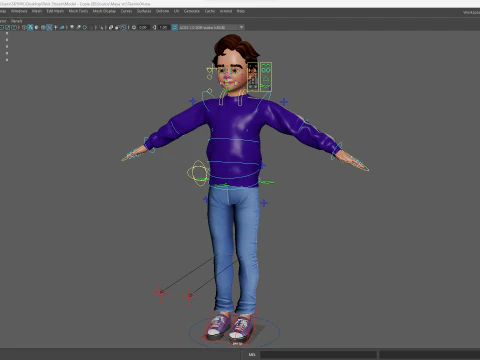The width and height of the screenshot is (480, 360).
Task: Open the Generate menu
Action: pyautogui.click(x=192, y=11)
